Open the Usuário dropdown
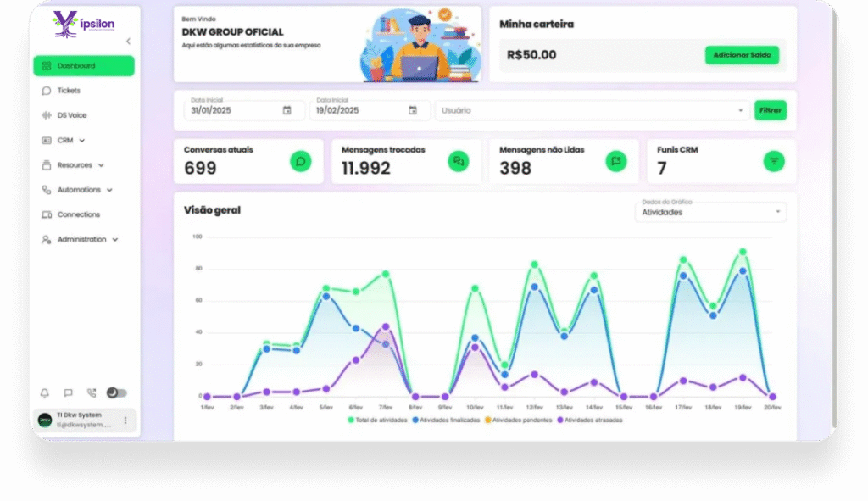This screenshot has width=868, height=501. click(x=592, y=110)
